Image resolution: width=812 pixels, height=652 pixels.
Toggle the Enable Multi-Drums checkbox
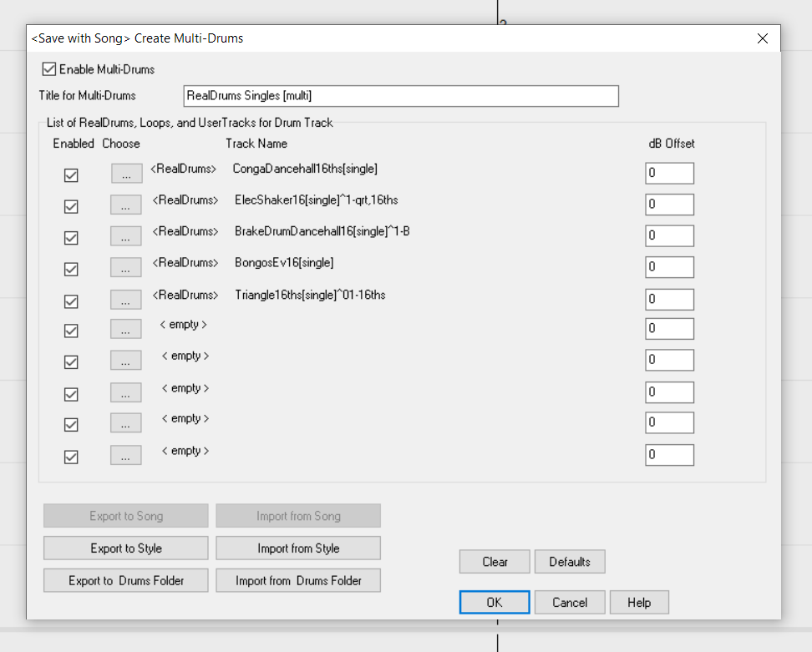pyautogui.click(x=48, y=69)
